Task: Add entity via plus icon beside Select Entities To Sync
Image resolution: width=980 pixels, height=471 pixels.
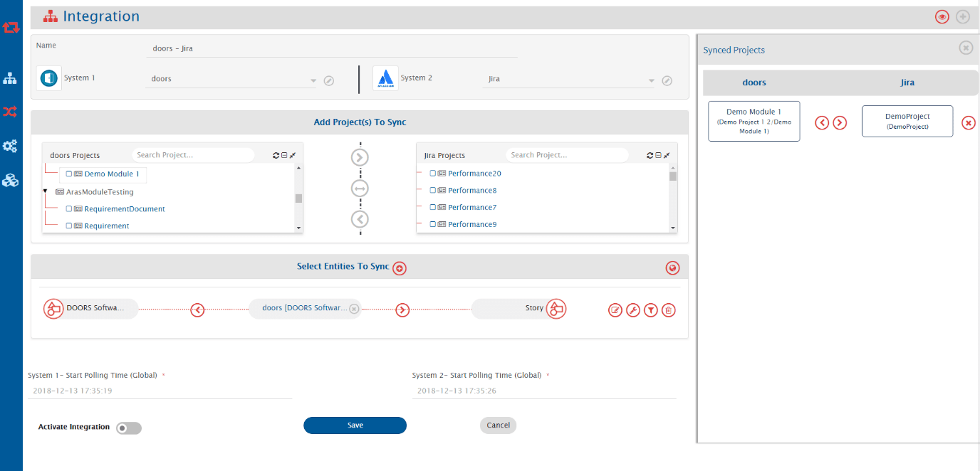Action: point(400,268)
